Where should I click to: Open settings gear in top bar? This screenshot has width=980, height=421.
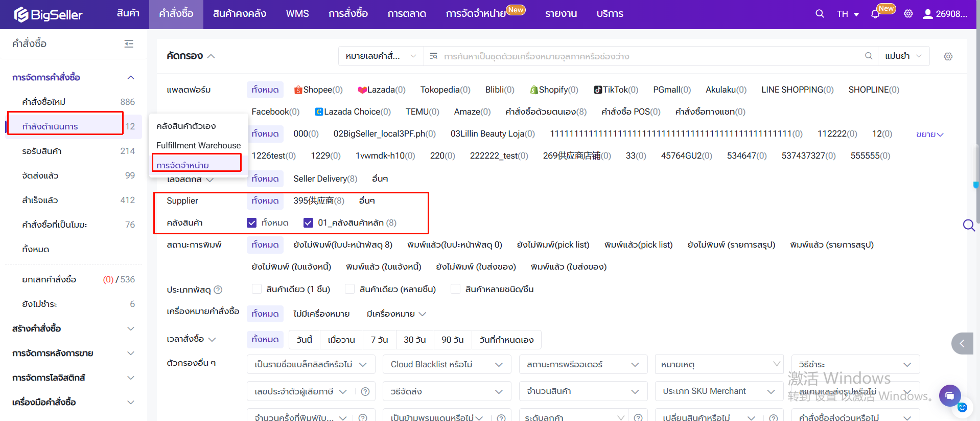click(908, 14)
